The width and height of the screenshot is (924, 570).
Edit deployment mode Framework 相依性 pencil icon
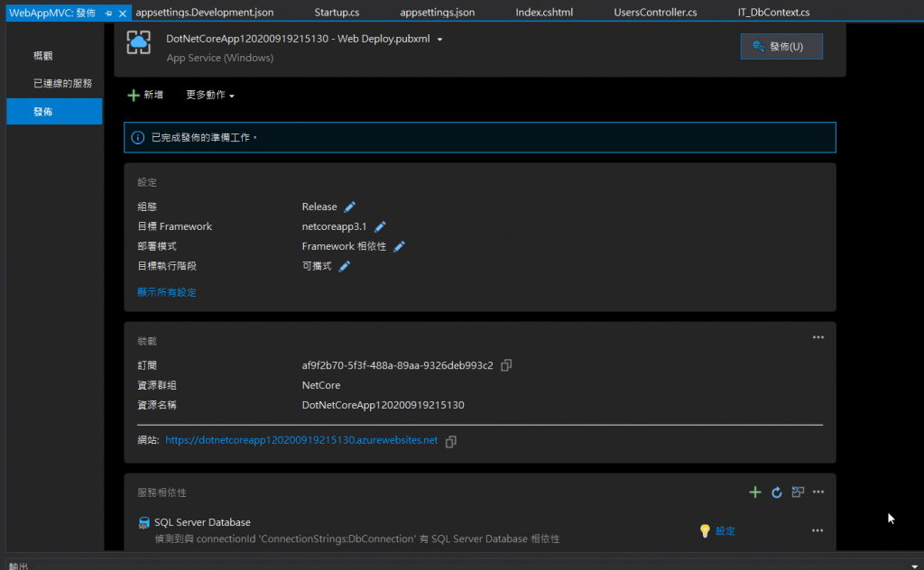coord(399,246)
